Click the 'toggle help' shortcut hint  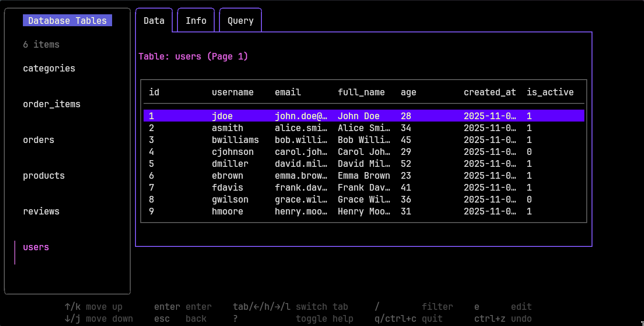coord(324,318)
